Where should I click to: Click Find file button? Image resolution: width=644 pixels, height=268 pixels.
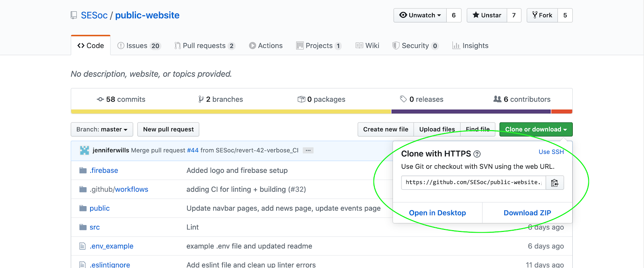point(478,129)
